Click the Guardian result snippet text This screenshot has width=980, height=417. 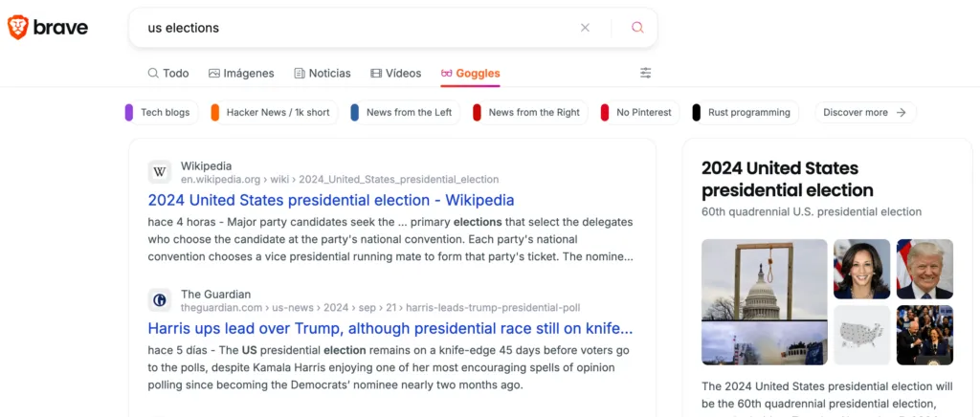click(389, 367)
